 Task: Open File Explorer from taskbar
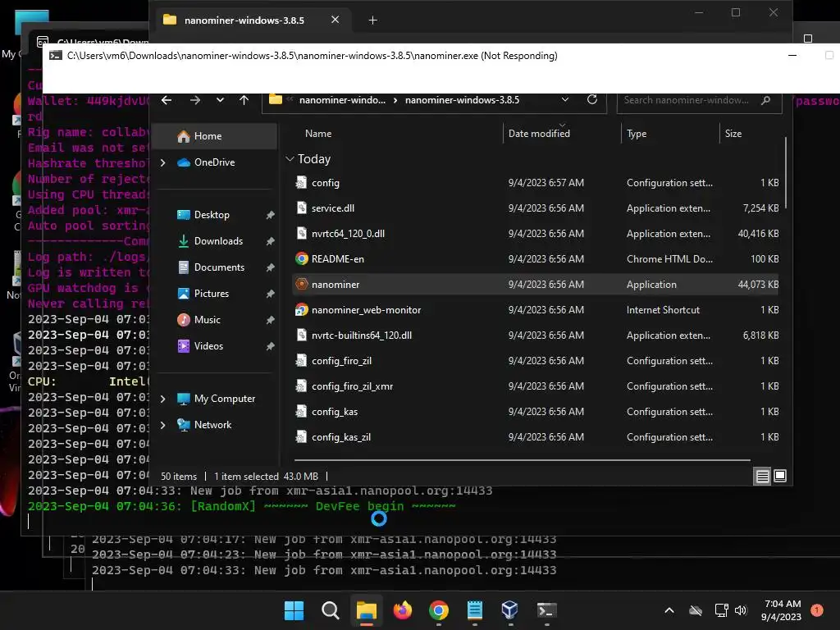(367, 610)
